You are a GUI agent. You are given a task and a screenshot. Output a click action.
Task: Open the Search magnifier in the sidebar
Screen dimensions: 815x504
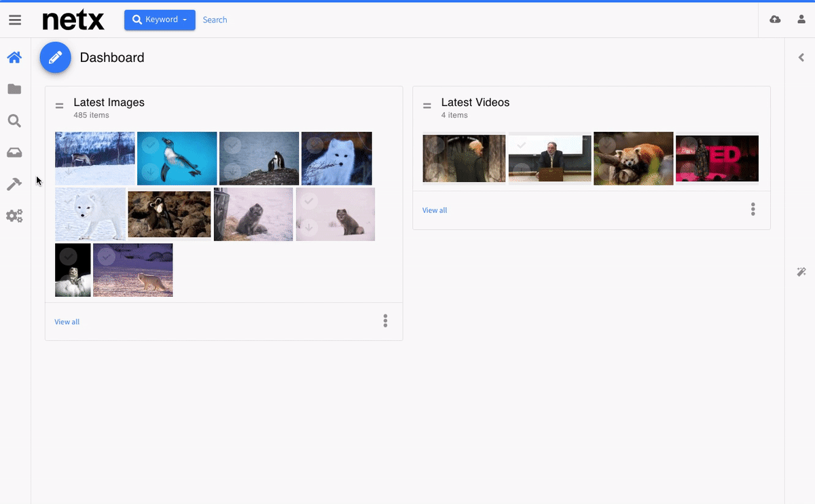coord(14,121)
